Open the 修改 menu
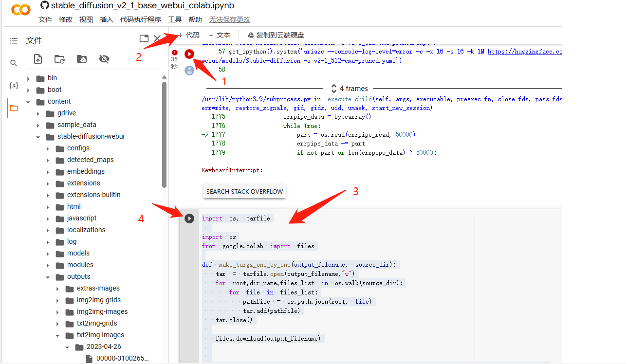Image resolution: width=627 pixels, height=364 pixels. 66,19
